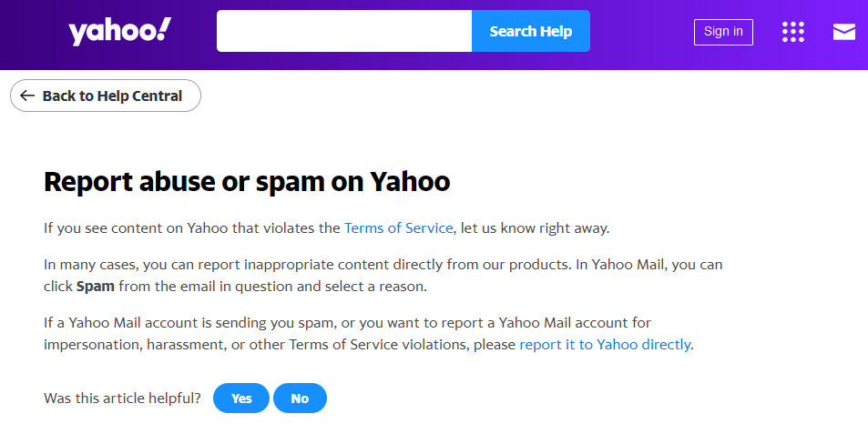Open the Terms of Service link
Image resolution: width=868 pixels, height=434 pixels.
(x=398, y=227)
